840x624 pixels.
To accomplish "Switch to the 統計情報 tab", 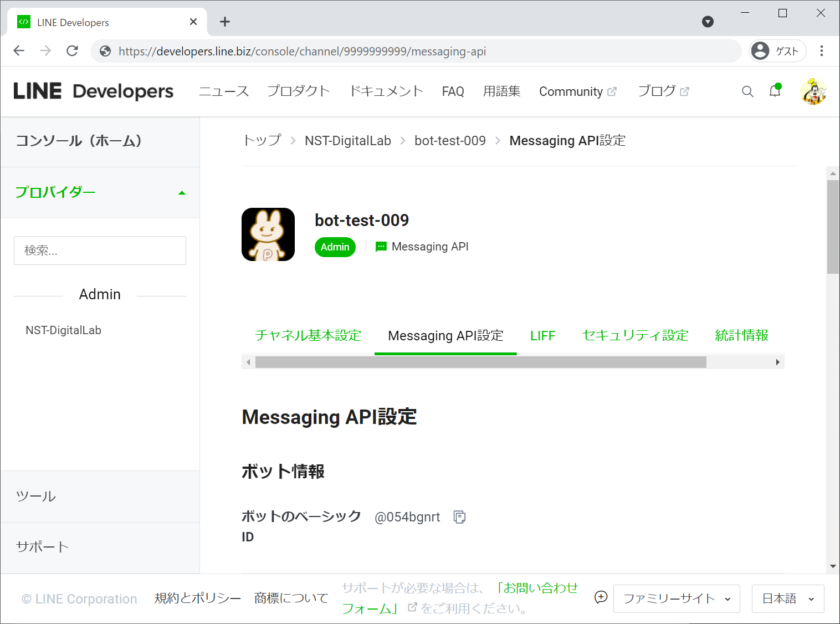I will (x=741, y=335).
